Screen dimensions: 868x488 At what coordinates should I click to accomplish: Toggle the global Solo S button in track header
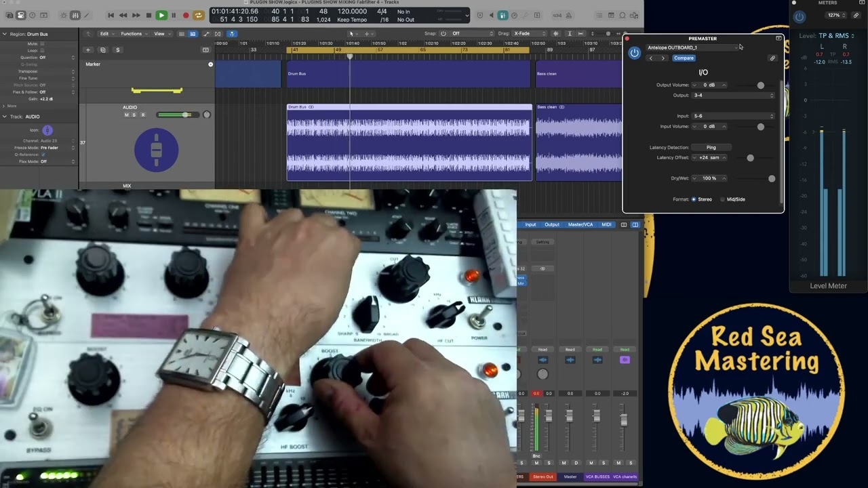(x=117, y=49)
